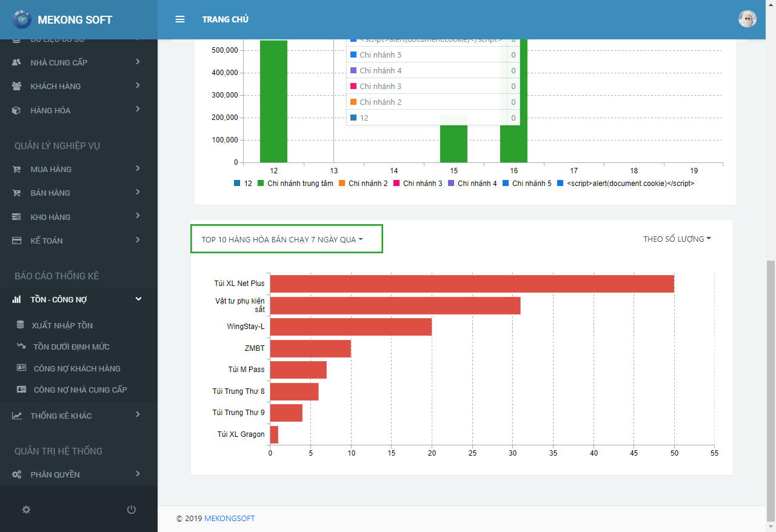Expand the Phân quyền chevron

[138, 474]
